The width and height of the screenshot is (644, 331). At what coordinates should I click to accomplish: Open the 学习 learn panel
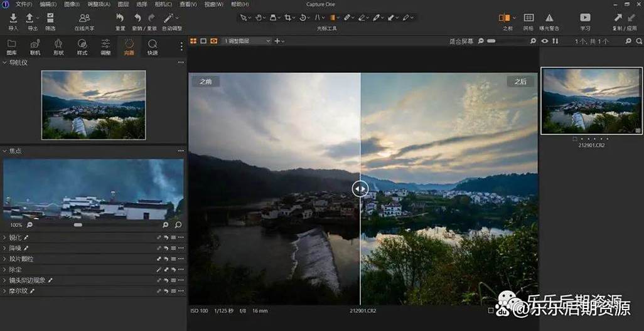click(585, 18)
